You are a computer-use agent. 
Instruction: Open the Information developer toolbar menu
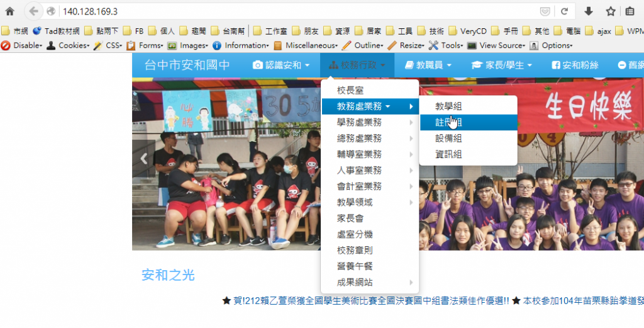pyautogui.click(x=241, y=45)
